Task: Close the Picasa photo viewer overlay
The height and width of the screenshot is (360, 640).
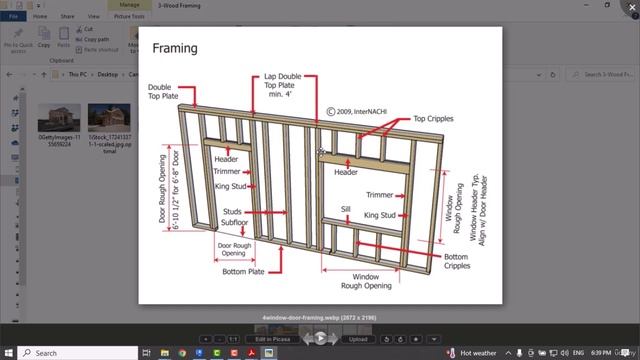Action: [632, 8]
